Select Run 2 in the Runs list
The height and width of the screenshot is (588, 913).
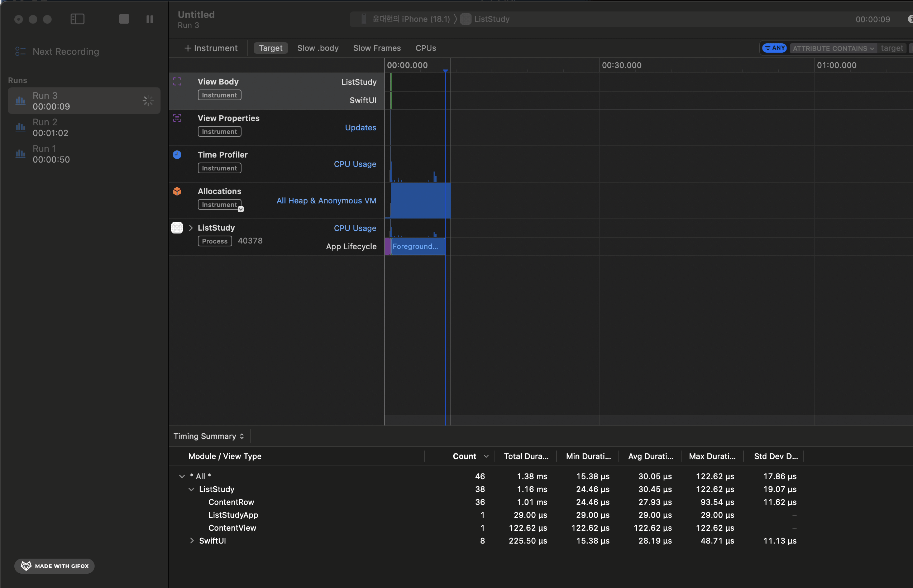(x=84, y=127)
